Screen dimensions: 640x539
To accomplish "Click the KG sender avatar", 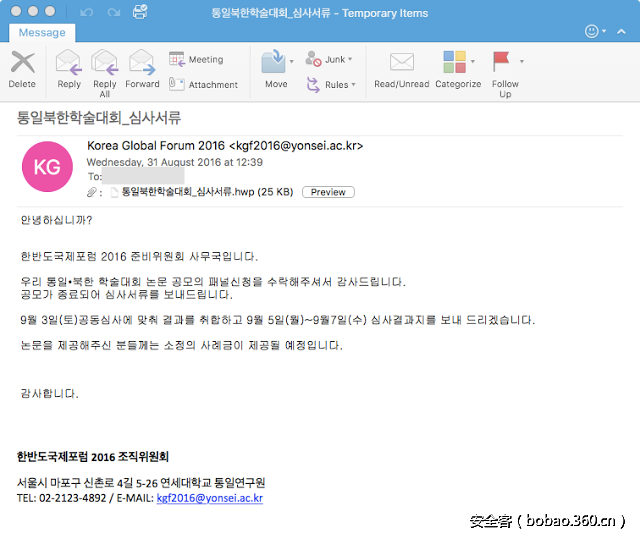I will click(47, 166).
